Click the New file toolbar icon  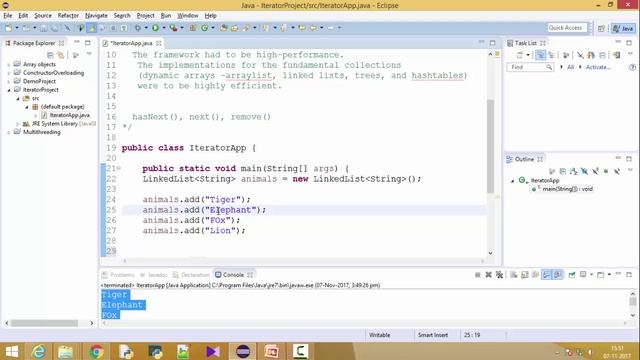(8, 28)
